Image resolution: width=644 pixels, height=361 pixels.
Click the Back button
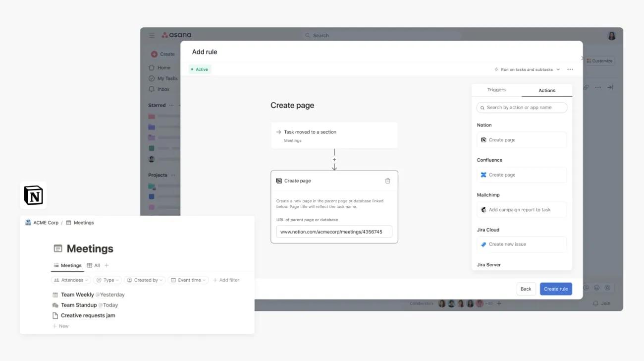tap(526, 289)
